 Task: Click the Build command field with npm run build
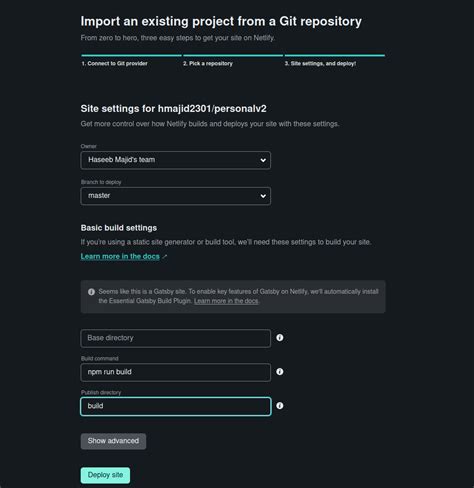[176, 372]
